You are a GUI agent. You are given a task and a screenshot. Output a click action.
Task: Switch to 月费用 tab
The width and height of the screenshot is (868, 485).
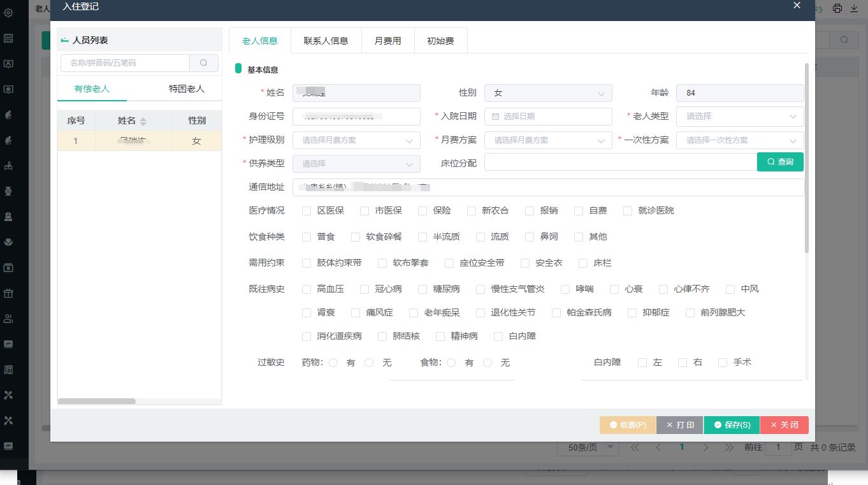pyautogui.click(x=387, y=41)
